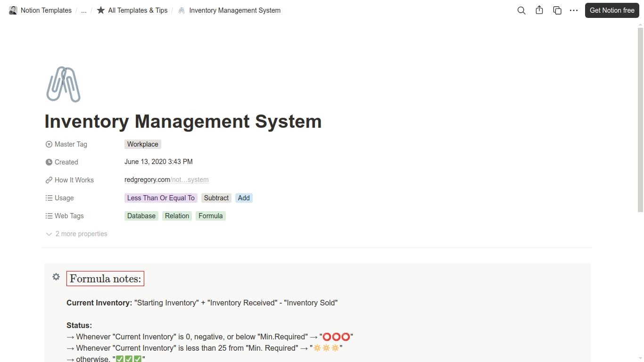Open All Templates & Tips breadcrumb
The image size is (644, 362).
coord(138,10)
